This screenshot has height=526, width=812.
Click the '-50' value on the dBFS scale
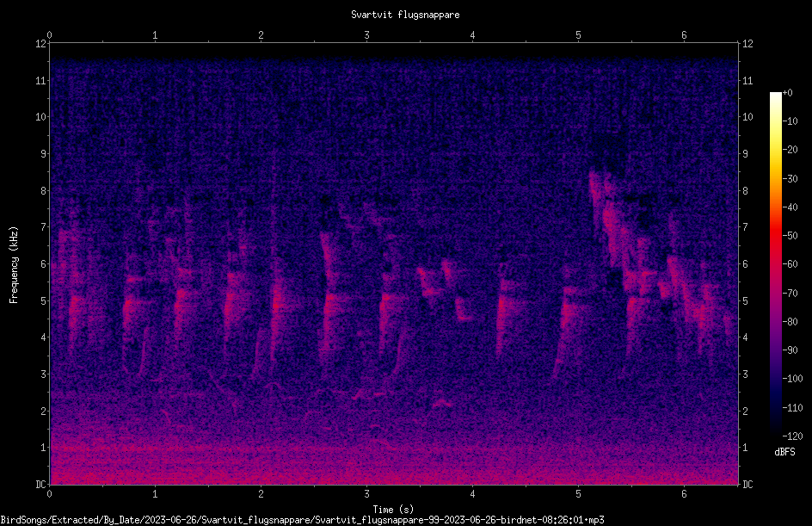(790, 236)
